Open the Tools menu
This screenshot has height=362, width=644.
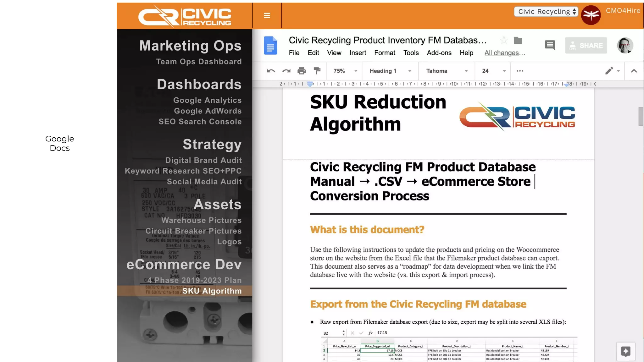411,53
